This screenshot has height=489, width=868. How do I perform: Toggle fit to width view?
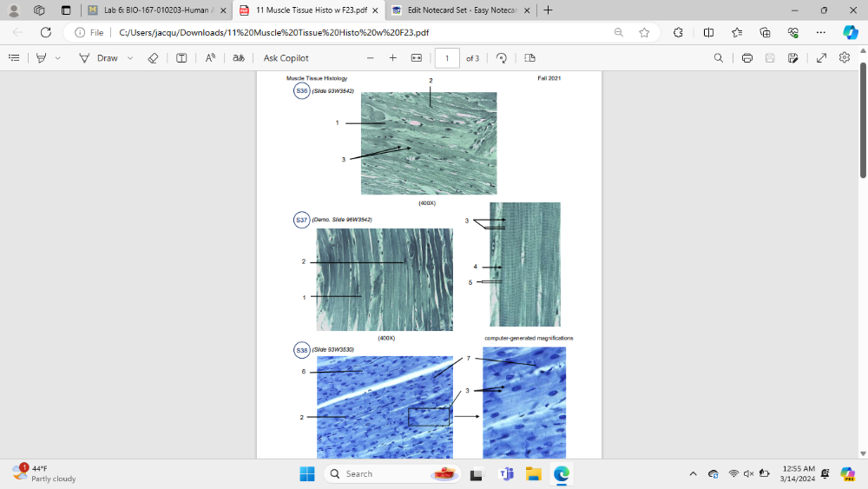(416, 58)
